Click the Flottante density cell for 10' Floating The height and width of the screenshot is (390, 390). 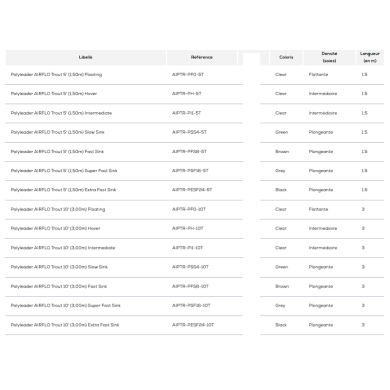(318, 209)
